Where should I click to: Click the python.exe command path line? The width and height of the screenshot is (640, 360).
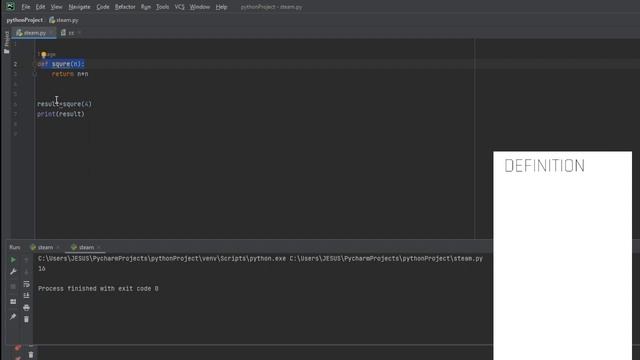[260, 258]
